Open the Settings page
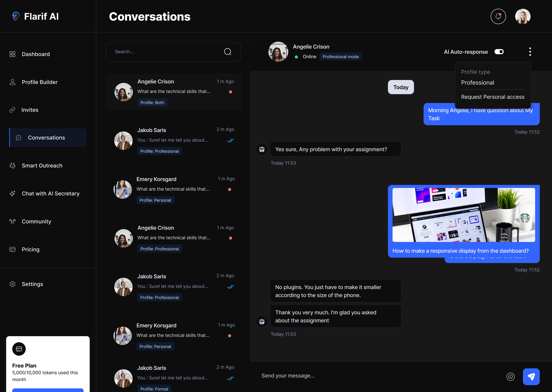552x392 pixels. click(32, 284)
